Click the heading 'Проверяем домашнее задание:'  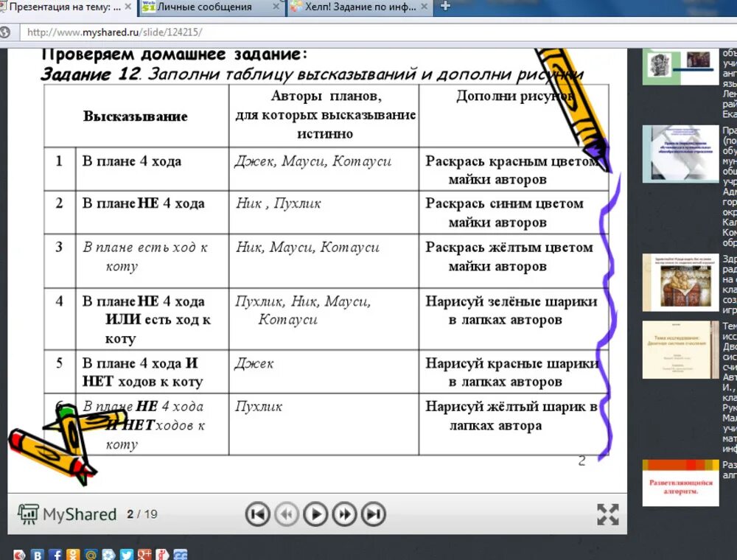pyautogui.click(x=175, y=55)
